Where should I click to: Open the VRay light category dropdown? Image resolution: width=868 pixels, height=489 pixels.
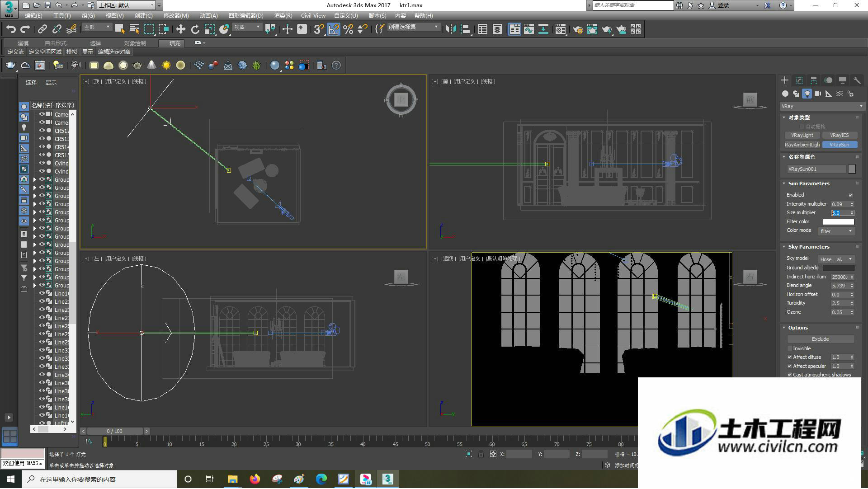pos(822,106)
